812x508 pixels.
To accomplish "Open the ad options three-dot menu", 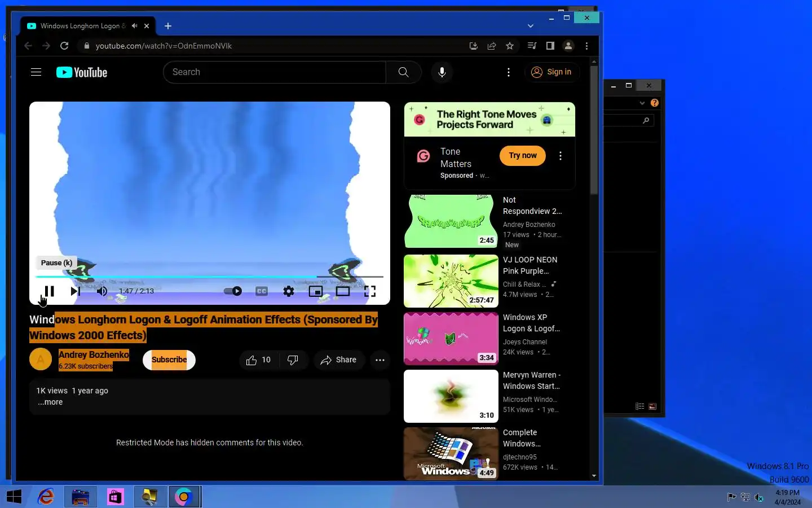I will (561, 156).
